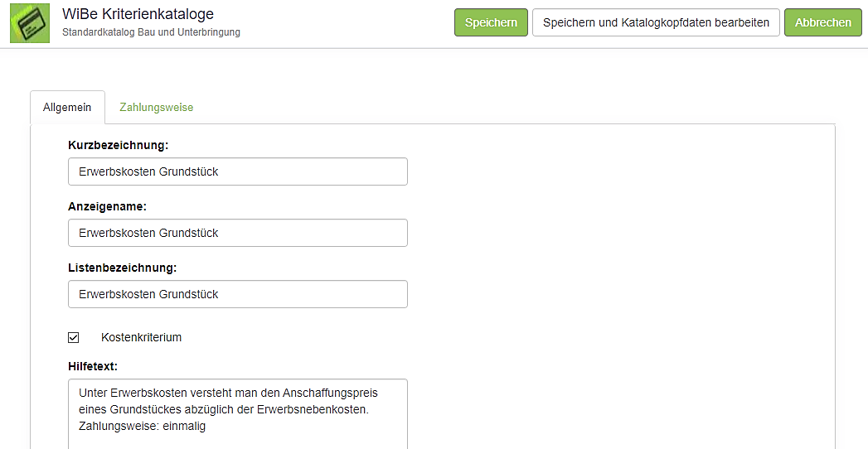Image resolution: width=868 pixels, height=449 pixels.
Task: Click the 'Hilfetext:' label
Action: 95,365
